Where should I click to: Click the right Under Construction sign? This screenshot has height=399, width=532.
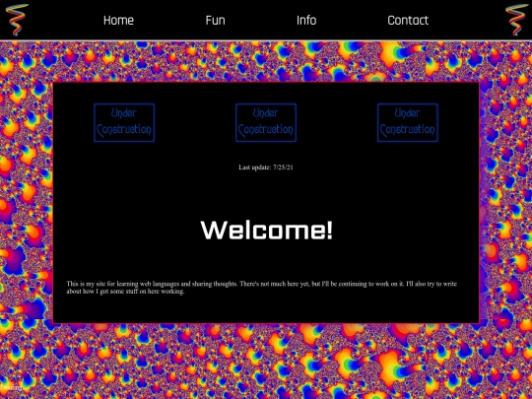[x=408, y=122]
